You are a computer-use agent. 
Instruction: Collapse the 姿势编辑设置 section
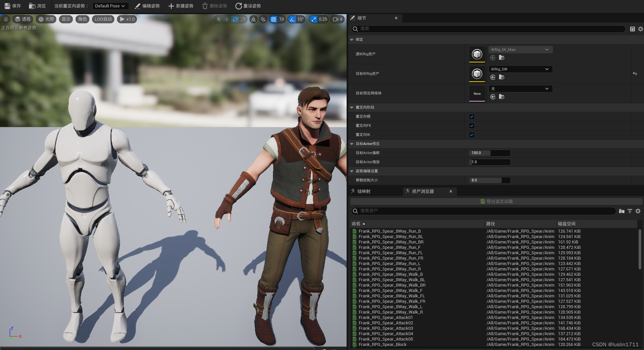click(x=352, y=171)
